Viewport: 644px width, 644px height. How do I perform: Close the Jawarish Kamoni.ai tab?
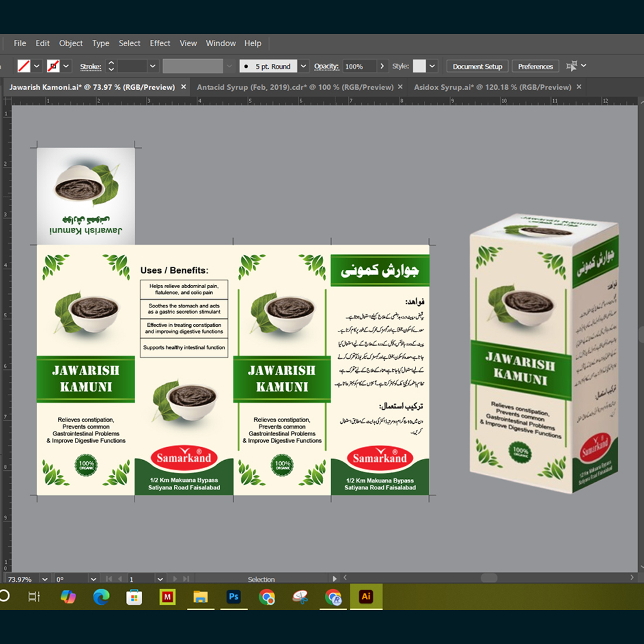point(184,87)
